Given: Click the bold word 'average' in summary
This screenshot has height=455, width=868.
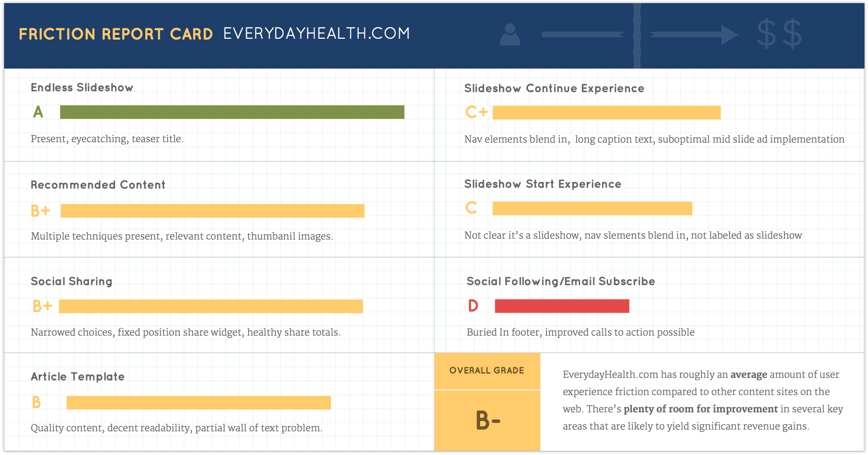Looking at the screenshot, I should point(749,374).
